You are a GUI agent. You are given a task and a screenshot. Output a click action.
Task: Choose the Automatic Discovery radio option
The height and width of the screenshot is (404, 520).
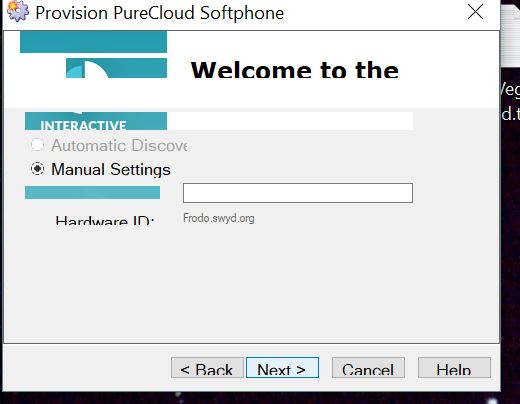pos(37,145)
